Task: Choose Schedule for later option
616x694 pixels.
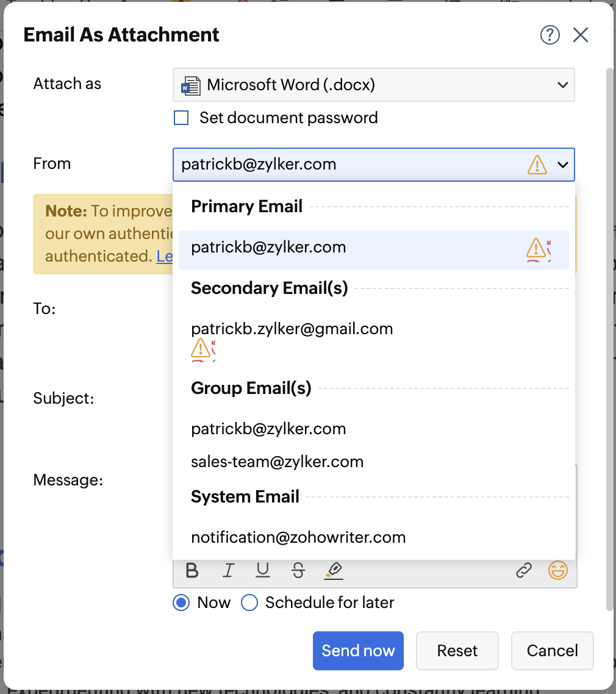Action: pyautogui.click(x=249, y=603)
